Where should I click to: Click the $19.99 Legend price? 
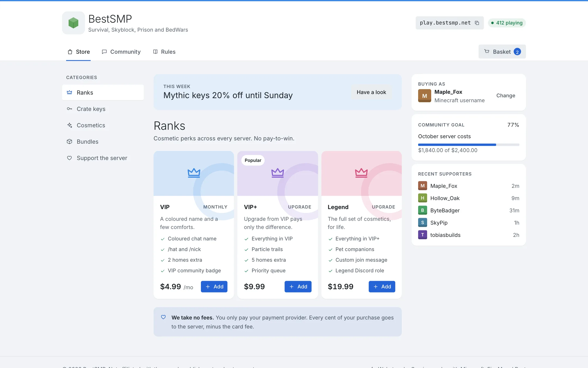(341, 286)
